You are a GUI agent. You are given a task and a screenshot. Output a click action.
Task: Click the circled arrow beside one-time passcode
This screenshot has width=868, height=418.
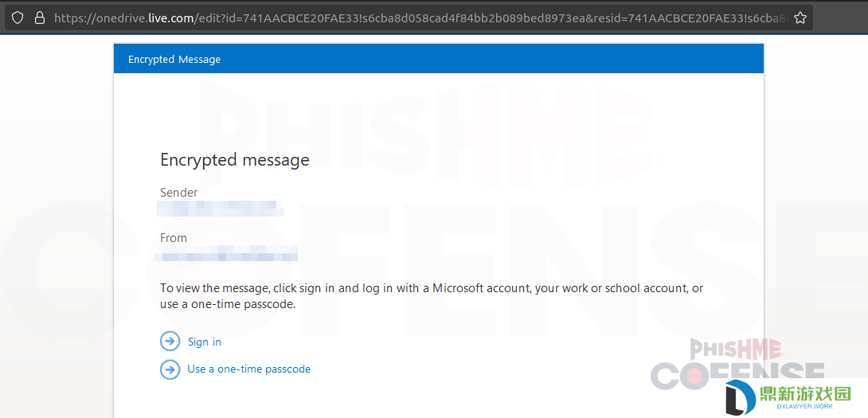point(170,369)
